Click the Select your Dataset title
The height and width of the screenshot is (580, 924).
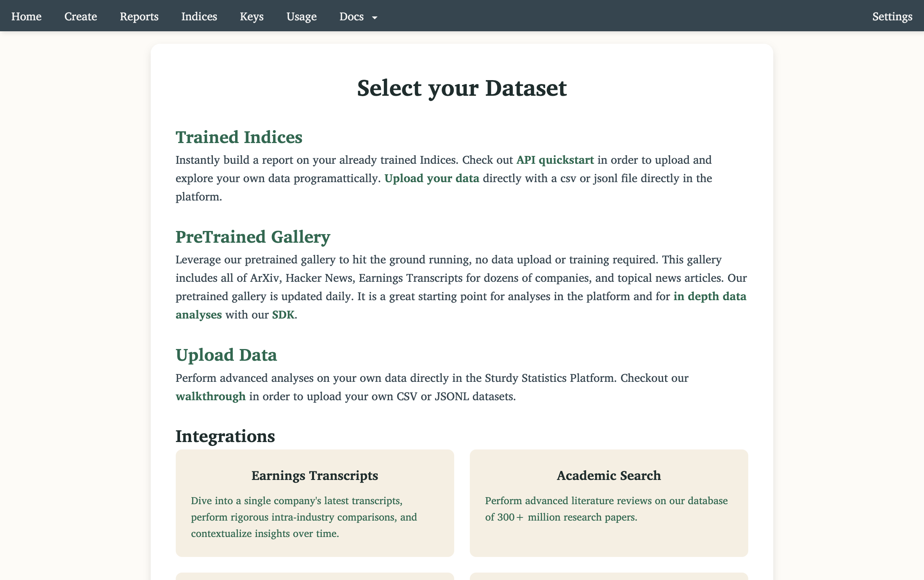pyautogui.click(x=462, y=88)
